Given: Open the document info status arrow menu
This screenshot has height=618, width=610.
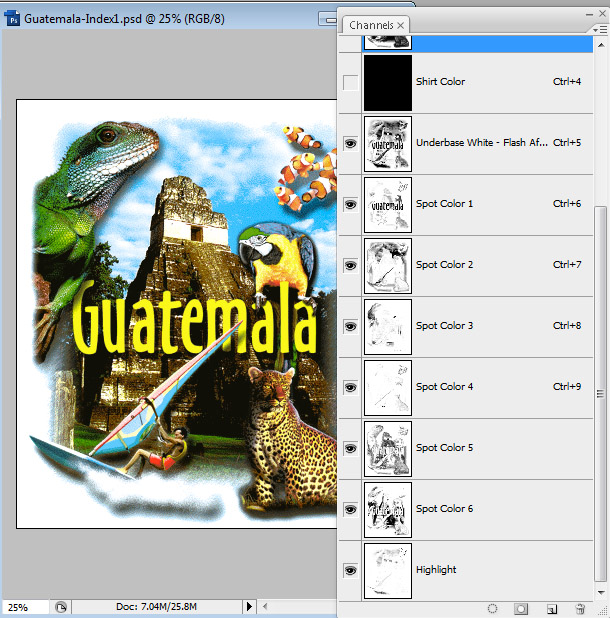Looking at the screenshot, I should coord(250,607).
